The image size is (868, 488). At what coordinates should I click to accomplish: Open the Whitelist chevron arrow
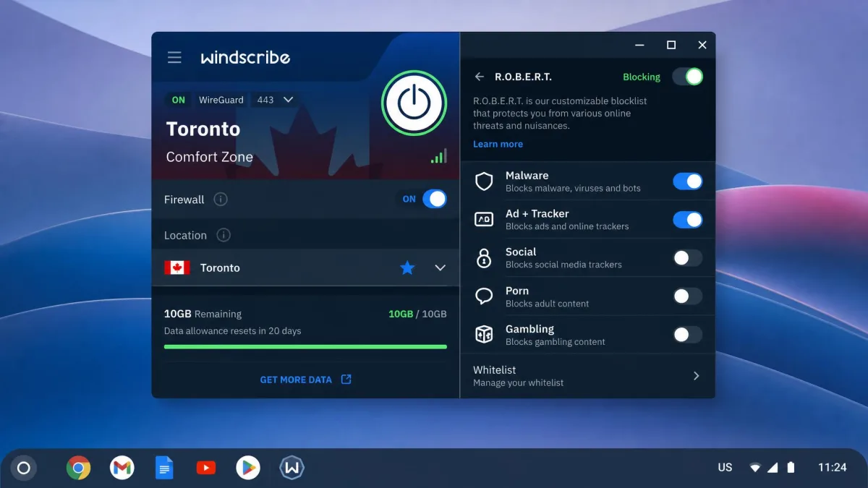pyautogui.click(x=696, y=376)
